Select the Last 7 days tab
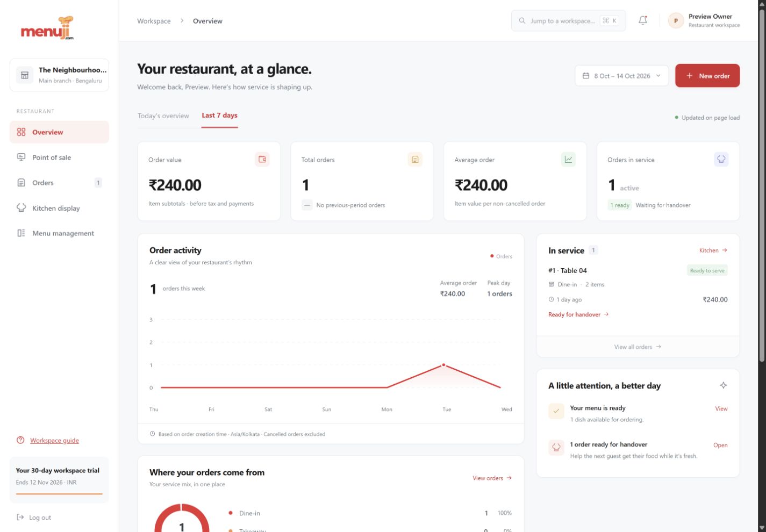 (219, 116)
